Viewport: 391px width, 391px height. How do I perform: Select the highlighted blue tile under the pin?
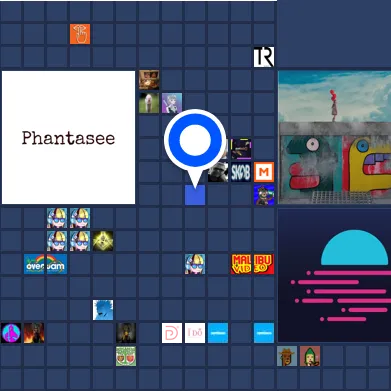point(195,195)
